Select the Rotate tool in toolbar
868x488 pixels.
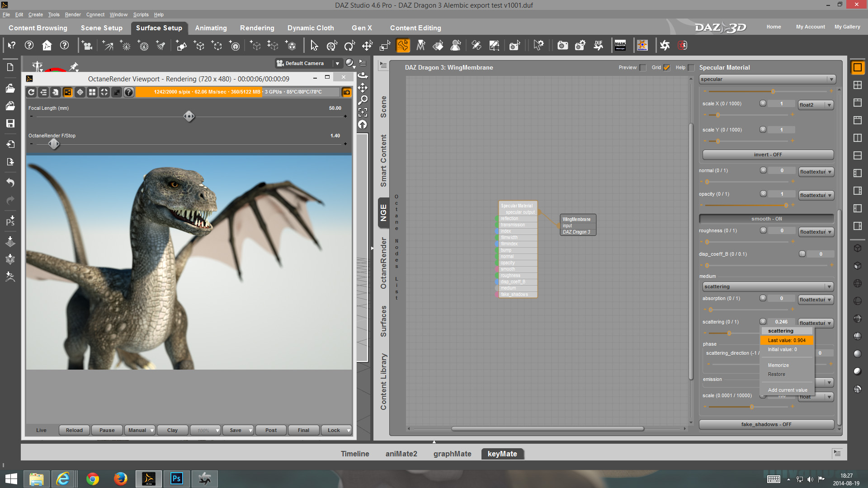coord(349,46)
